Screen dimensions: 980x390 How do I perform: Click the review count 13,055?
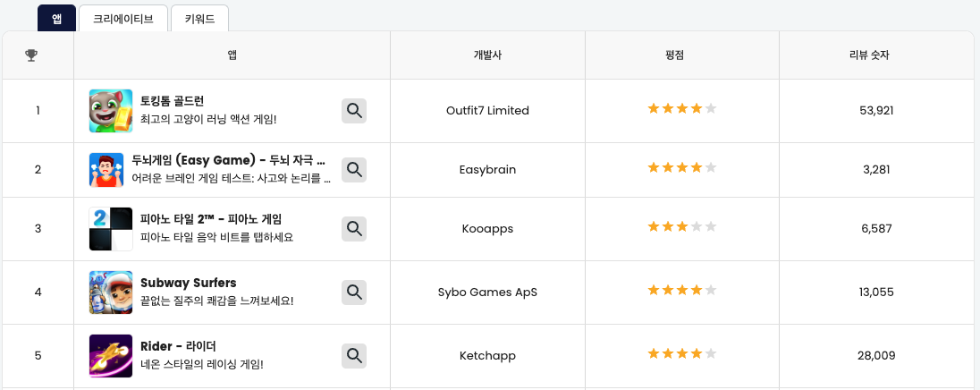pyautogui.click(x=876, y=292)
